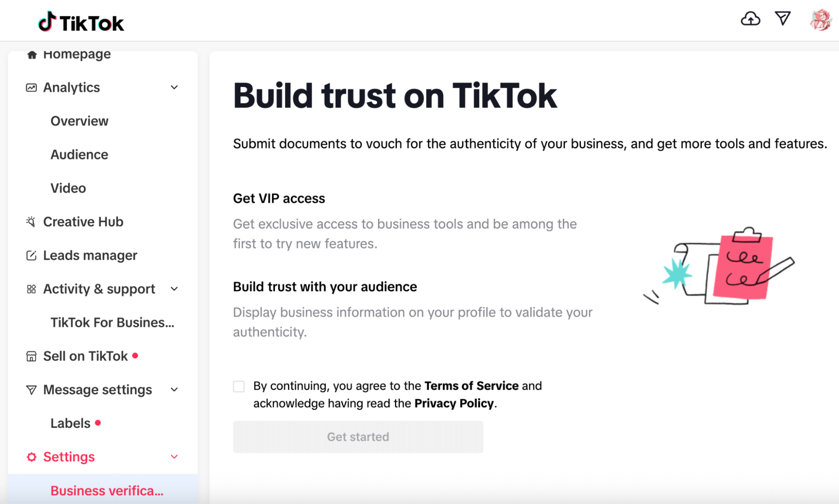This screenshot has width=839, height=504.
Task: Select Business verification in the sidebar
Action: [107, 490]
